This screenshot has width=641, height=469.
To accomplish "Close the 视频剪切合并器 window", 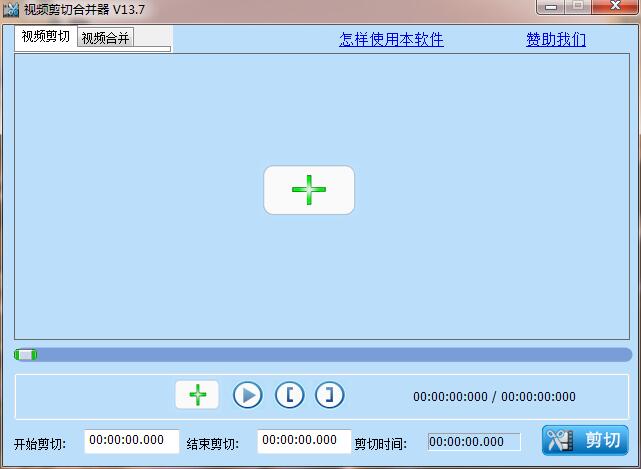I will click(615, 7).
